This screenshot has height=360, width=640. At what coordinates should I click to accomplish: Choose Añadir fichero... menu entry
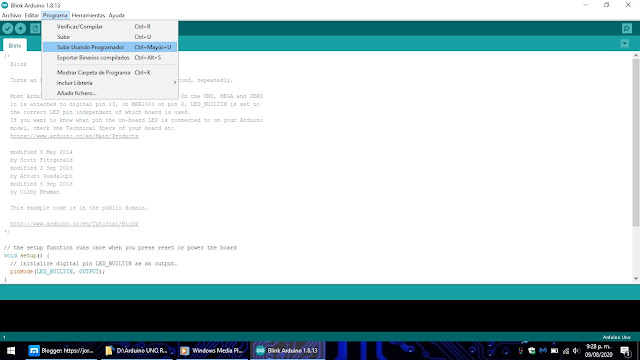point(110,93)
